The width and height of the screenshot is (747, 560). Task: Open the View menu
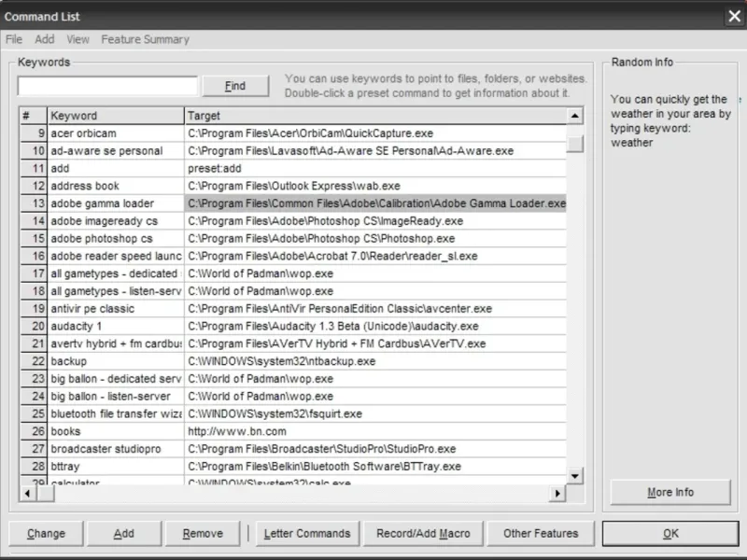pyautogui.click(x=78, y=39)
